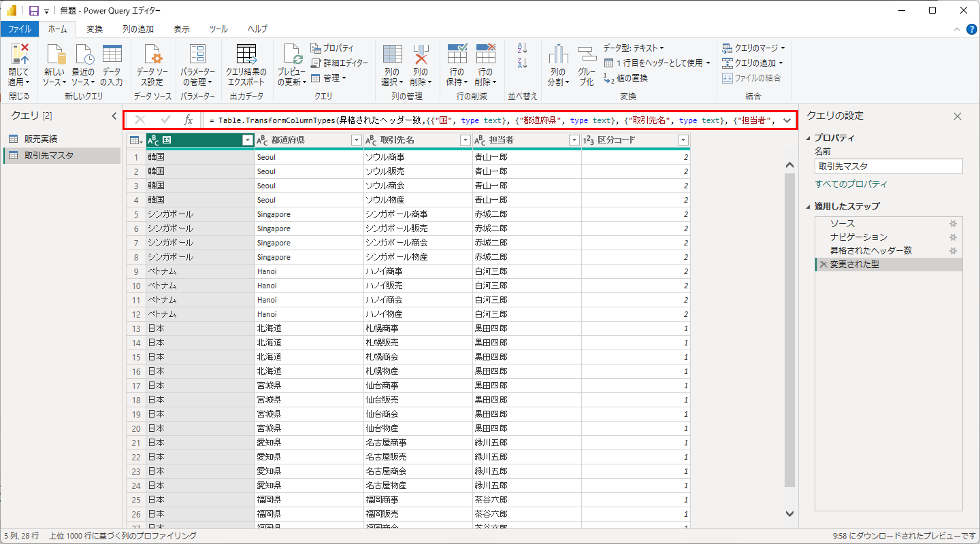Click the Choose Columns icon
The width and height of the screenshot is (980, 544).
point(392,54)
